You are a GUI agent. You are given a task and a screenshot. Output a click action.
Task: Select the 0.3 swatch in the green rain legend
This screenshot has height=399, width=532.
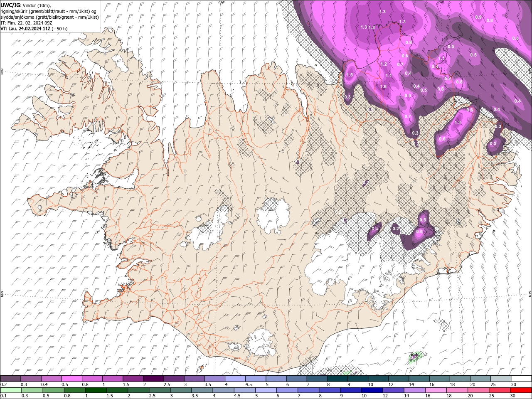point(32,390)
